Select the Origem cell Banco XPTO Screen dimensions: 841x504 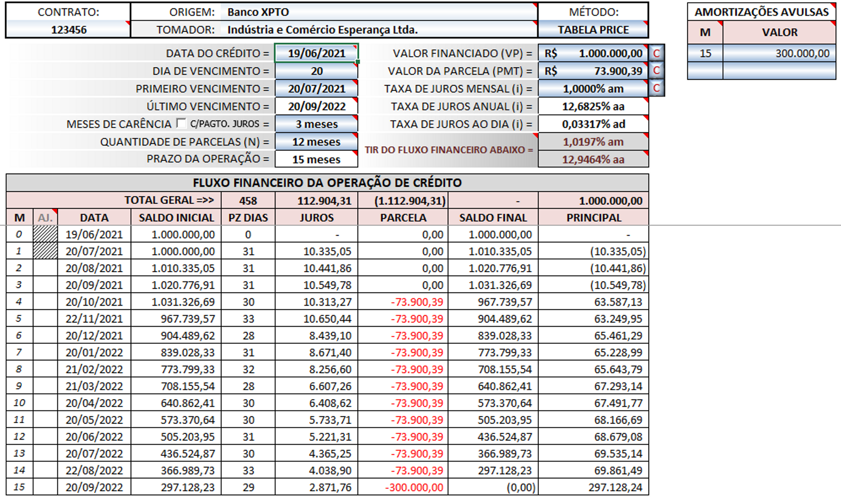pyautogui.click(x=380, y=12)
